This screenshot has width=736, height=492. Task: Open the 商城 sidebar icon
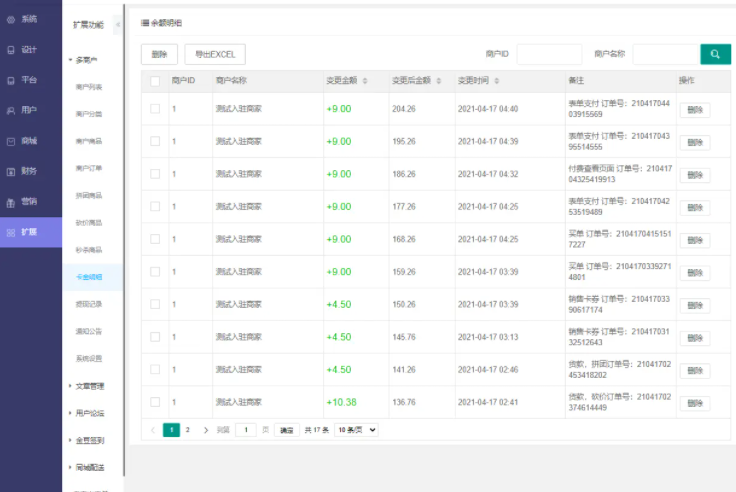(x=11, y=141)
